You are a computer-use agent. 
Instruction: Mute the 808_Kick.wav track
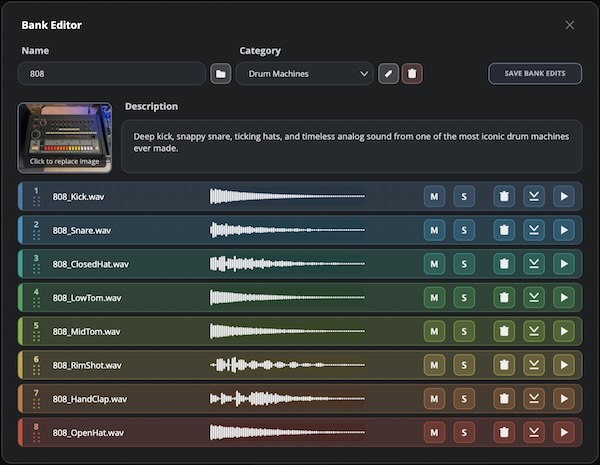434,196
